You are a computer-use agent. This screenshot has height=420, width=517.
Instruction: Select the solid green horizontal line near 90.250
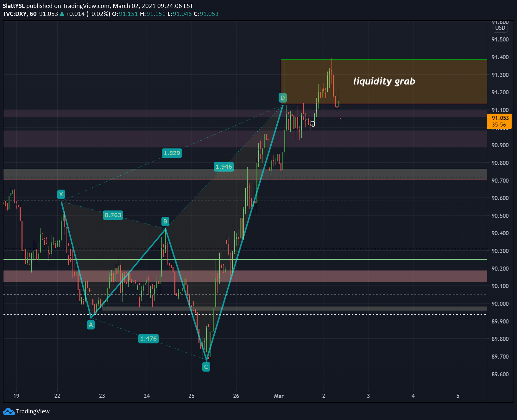pyautogui.click(x=245, y=259)
